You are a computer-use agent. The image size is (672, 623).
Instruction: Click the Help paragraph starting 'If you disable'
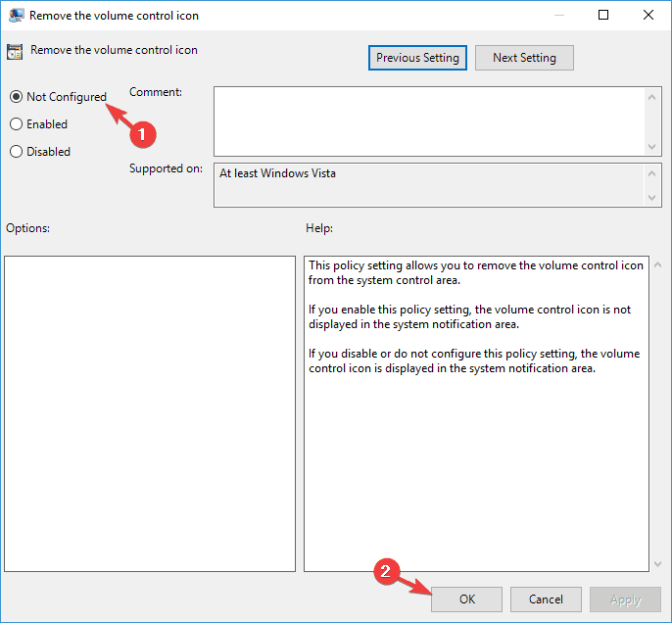474,360
